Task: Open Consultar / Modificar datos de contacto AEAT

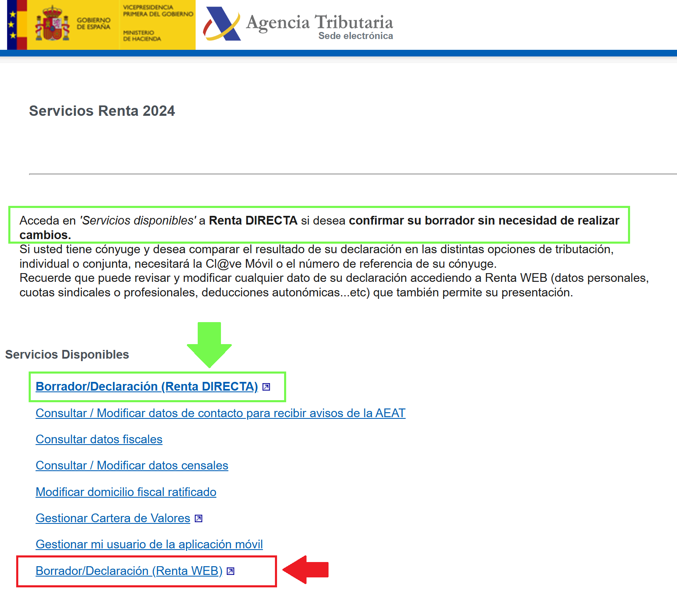Action: click(220, 413)
